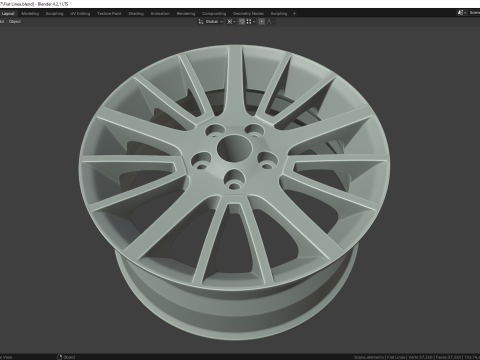
Task: Open the proportional editing falloff dropdown
Action: (271, 22)
